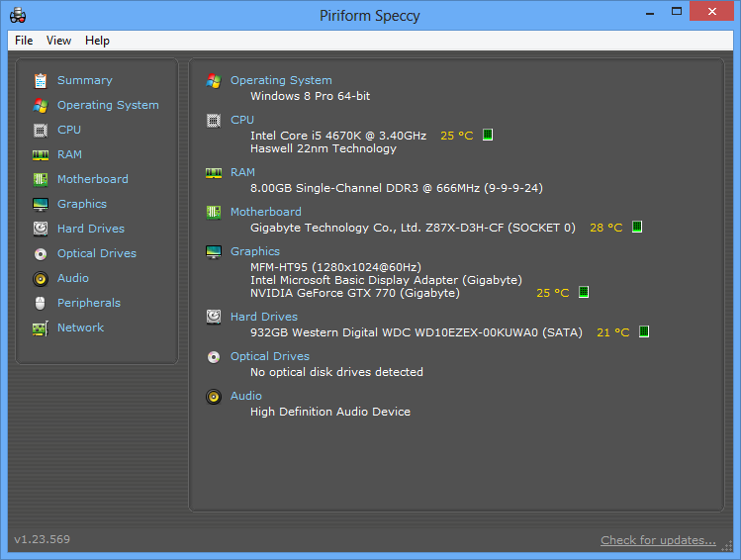The height and width of the screenshot is (560, 741).
Task: Click the Optical Drives disc icon in sidebar
Action: (41, 254)
